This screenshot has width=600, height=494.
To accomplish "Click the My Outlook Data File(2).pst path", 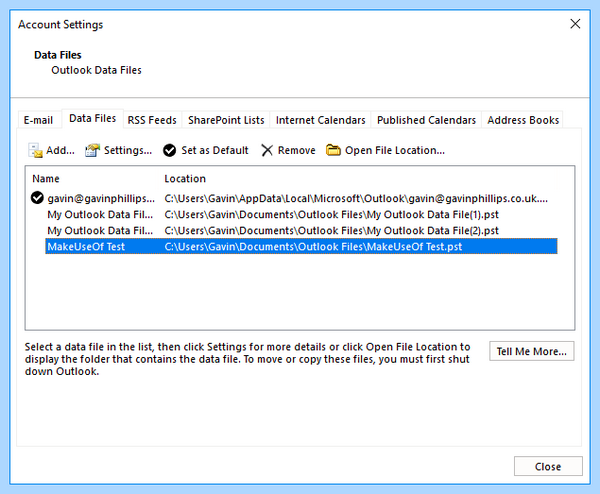I will pyautogui.click(x=332, y=231).
